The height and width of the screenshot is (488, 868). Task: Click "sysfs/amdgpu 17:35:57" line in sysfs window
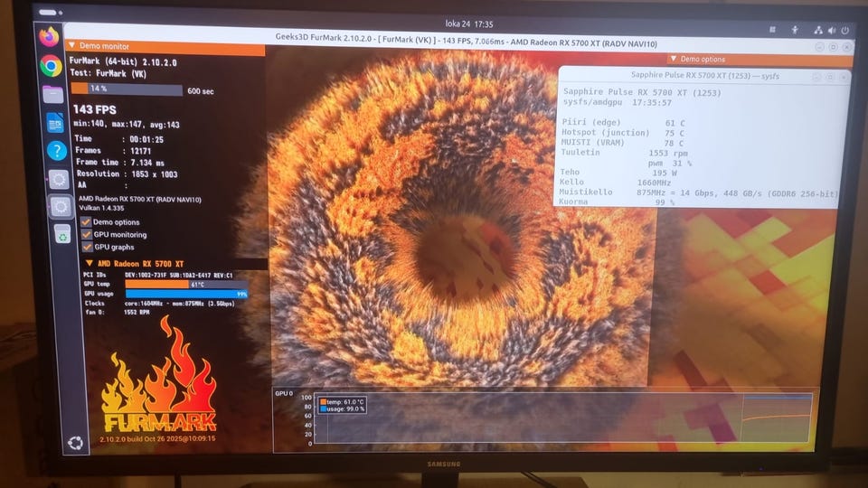coord(618,102)
